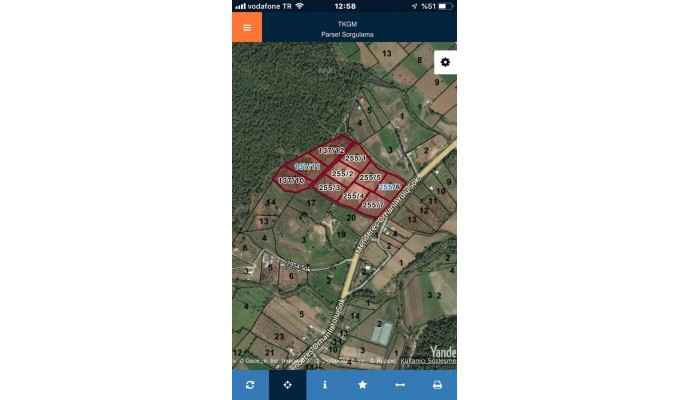Select parcel 137/11 on map

tap(307, 166)
